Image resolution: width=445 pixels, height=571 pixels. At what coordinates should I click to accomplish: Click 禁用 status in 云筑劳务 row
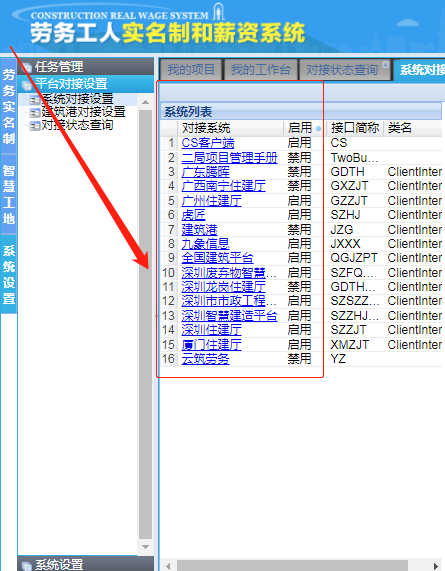coord(299,359)
